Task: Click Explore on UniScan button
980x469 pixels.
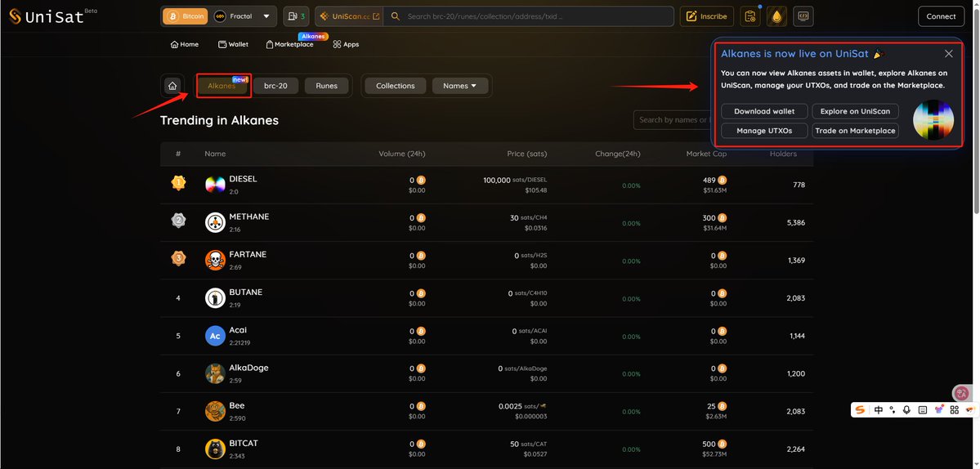Action: (855, 111)
